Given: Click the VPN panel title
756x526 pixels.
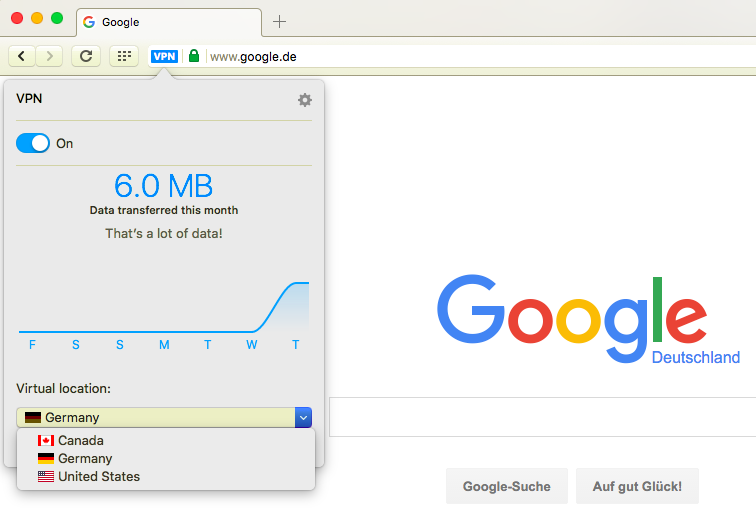Looking at the screenshot, I should (29, 98).
